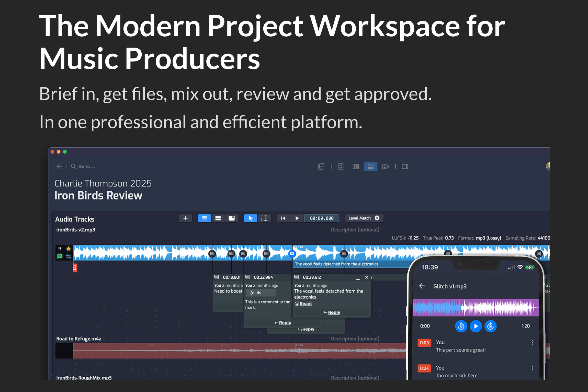The width and height of the screenshot is (588, 392).
Task: Click Road to Refuge Description (optional) field
Action: click(x=355, y=339)
